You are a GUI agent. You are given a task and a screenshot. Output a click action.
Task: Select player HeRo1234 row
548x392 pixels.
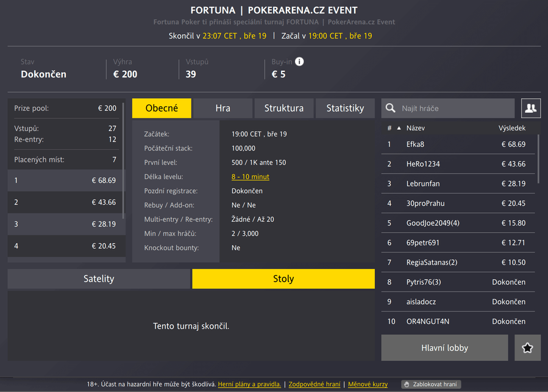(x=458, y=163)
